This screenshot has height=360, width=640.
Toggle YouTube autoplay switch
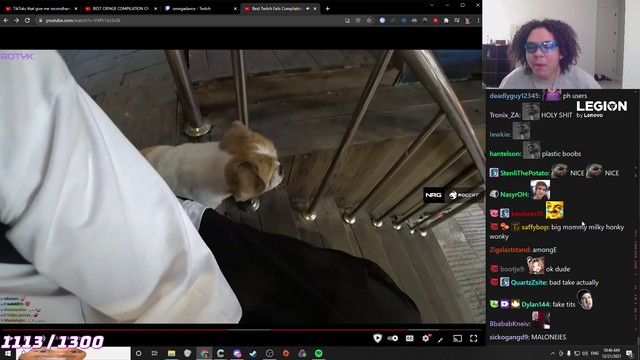[x=393, y=338]
